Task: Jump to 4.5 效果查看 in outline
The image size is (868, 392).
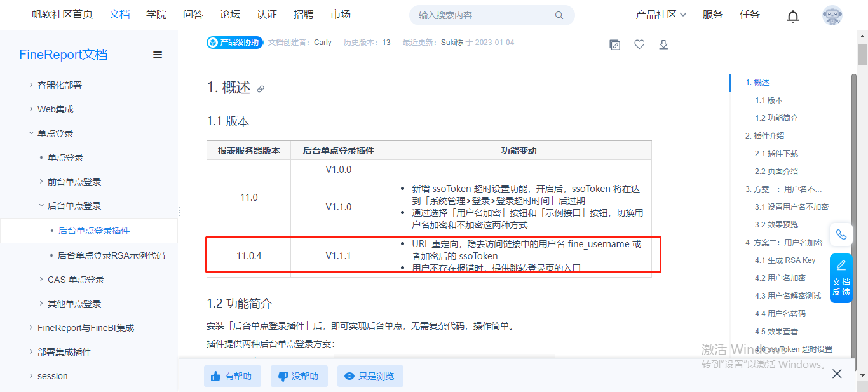Action: pyautogui.click(x=776, y=332)
